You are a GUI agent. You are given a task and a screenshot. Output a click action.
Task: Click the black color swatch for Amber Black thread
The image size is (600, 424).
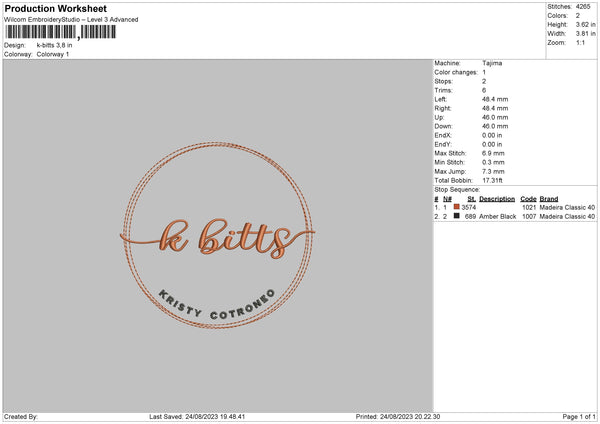[x=457, y=216]
